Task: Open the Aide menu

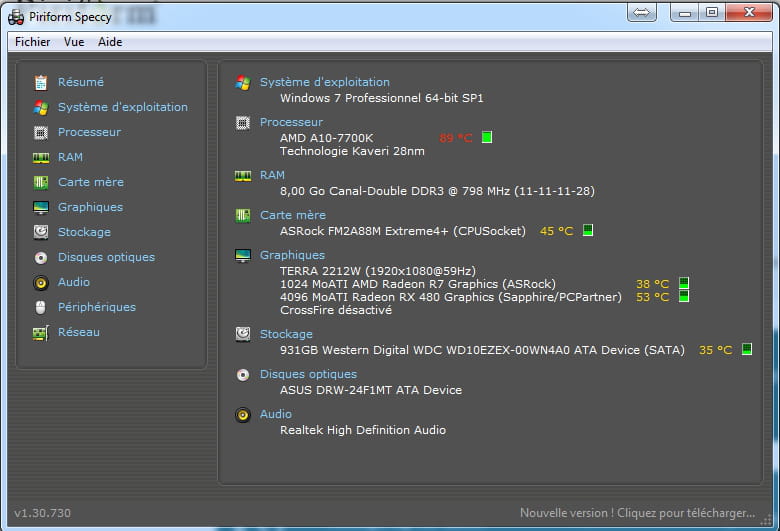Action: tap(110, 42)
